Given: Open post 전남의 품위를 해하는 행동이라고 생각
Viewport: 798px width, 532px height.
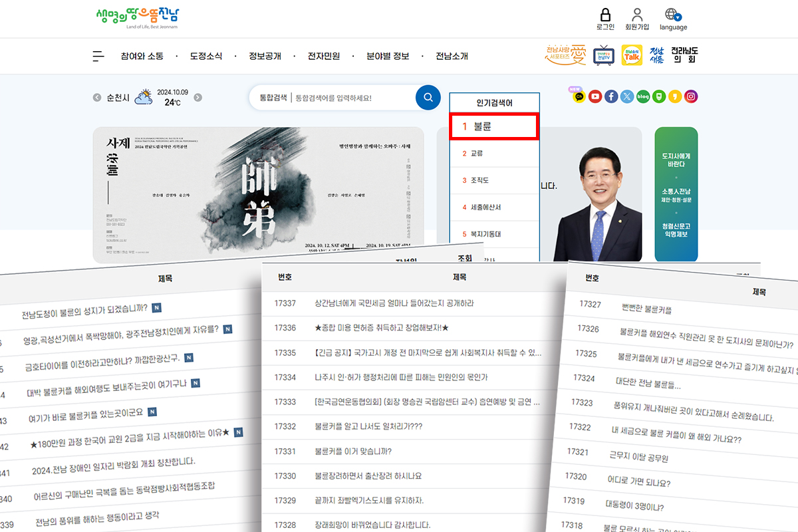Looking at the screenshot, I should [x=97, y=518].
